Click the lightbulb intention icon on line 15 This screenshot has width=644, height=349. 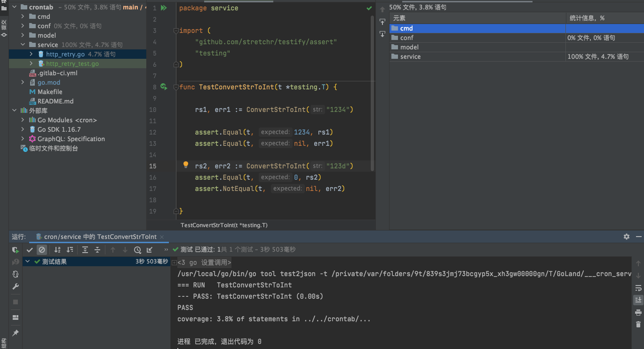(x=186, y=165)
